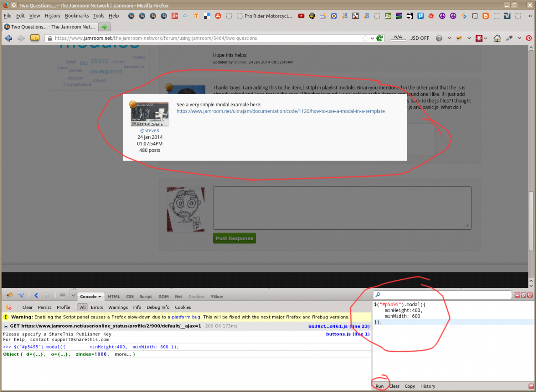Expand the GET online_status request entry
Viewport: 536px width, 392px height.
pos(6,326)
